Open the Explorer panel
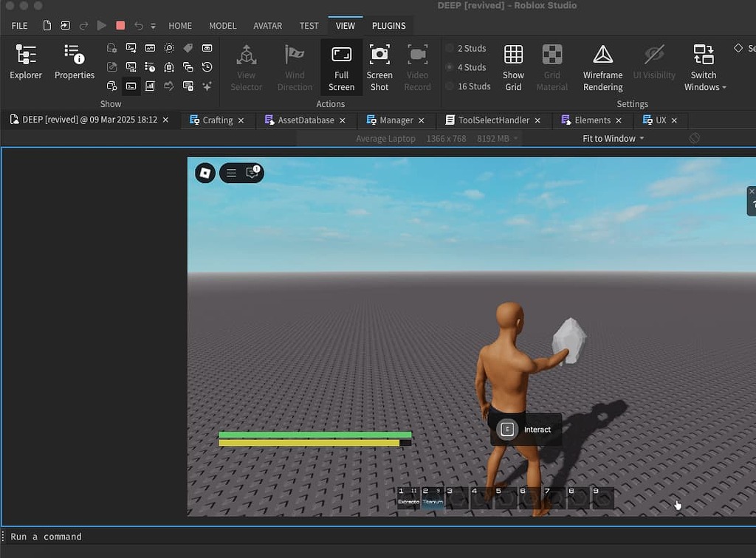 click(25, 63)
